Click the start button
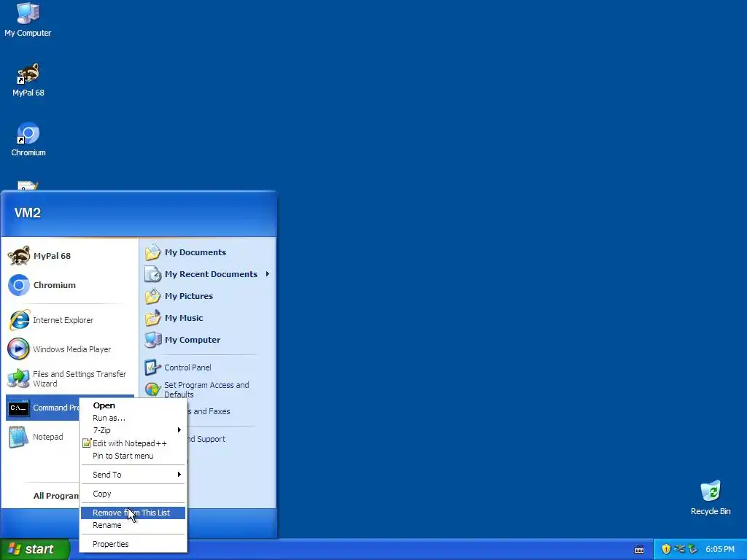Screen dimensions: 747x560 pyautogui.click(x=35, y=549)
